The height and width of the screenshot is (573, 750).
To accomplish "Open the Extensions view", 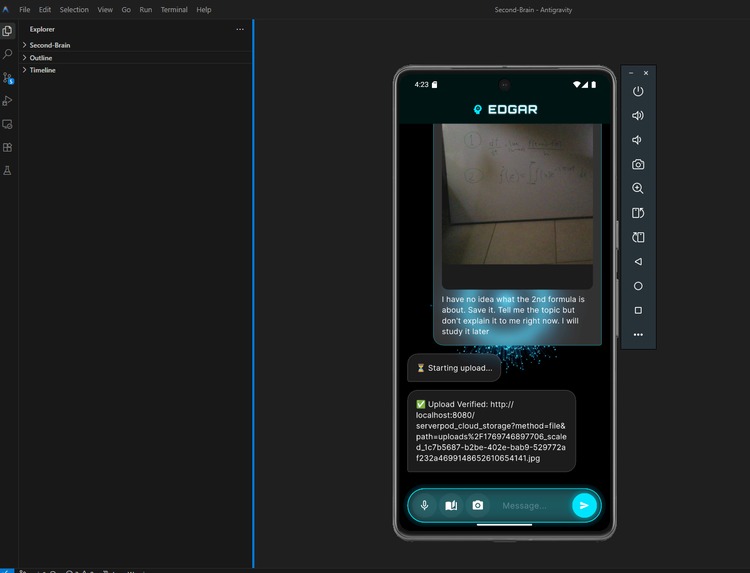I will 7,147.
